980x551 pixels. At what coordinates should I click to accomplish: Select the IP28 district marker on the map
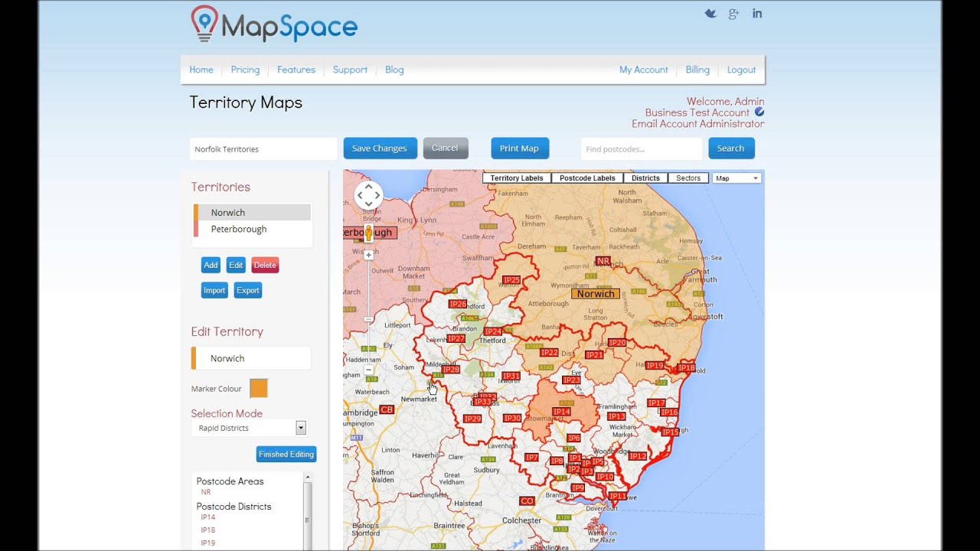(451, 370)
